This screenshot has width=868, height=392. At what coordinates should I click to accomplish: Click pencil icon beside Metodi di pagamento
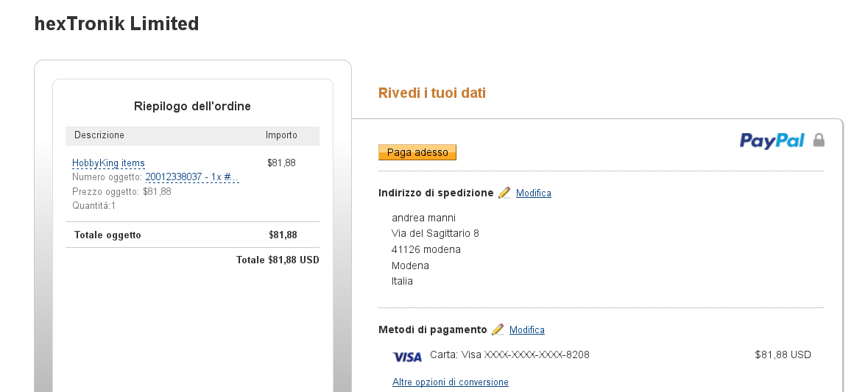tap(498, 329)
